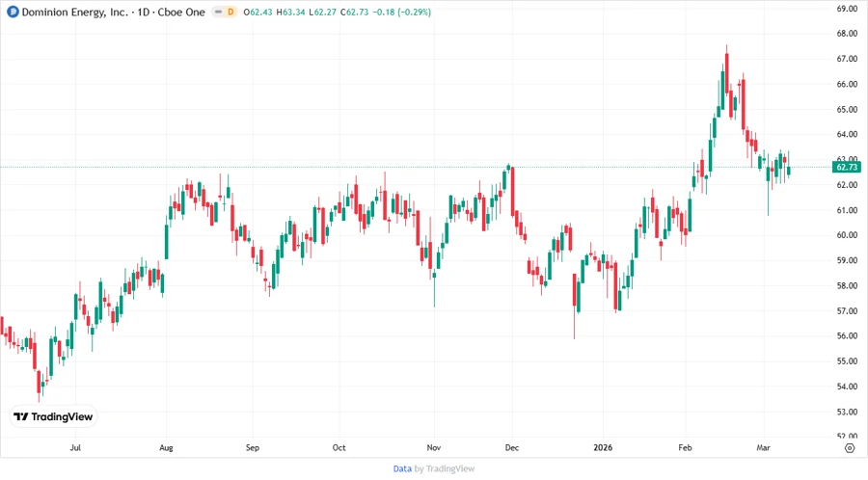Click the Dominion Energy, Inc. title
Viewport: 868px width, 480px height.
(74, 12)
